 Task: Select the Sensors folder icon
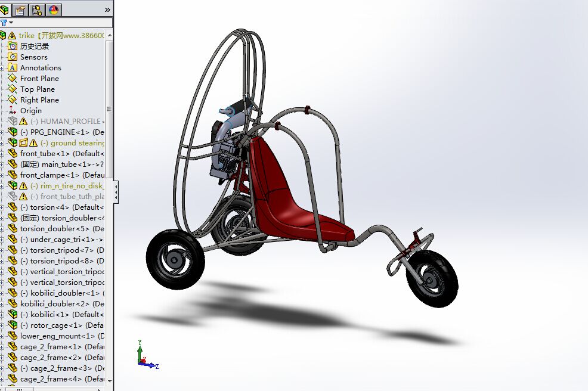[13, 57]
